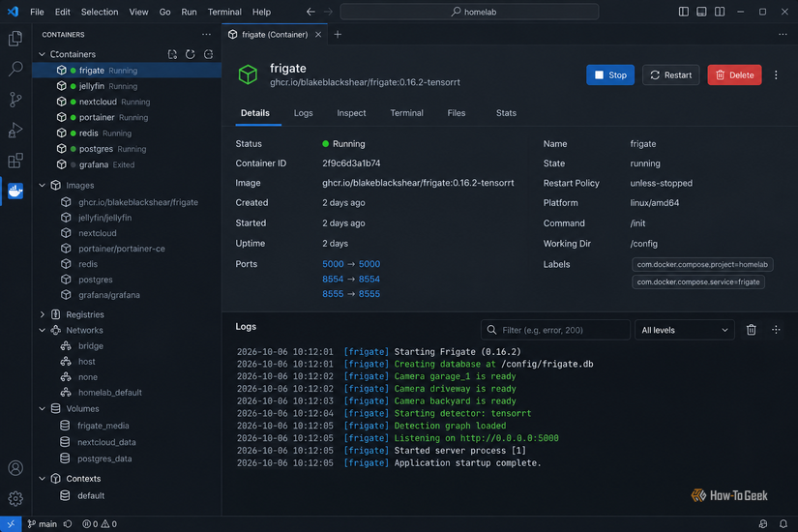
Task: Open the File menu
Action: point(37,12)
